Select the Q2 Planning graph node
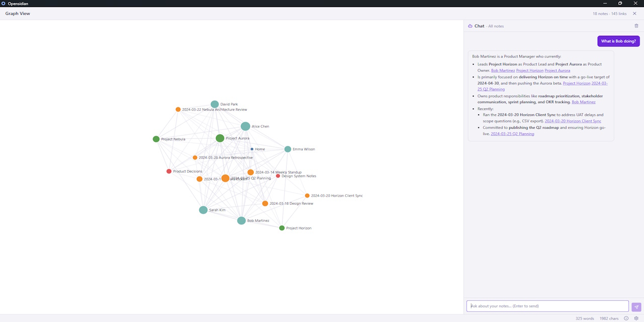 point(225,178)
